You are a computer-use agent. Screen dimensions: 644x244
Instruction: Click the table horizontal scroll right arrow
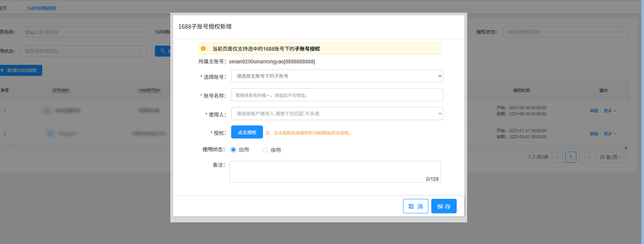[626, 148]
